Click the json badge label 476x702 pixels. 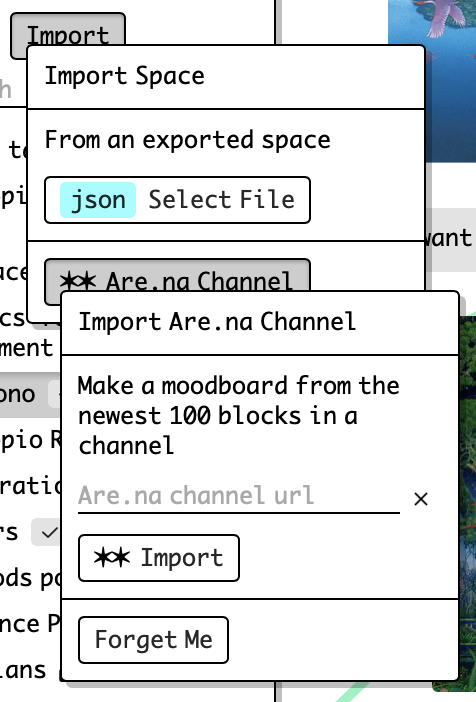coord(98,200)
